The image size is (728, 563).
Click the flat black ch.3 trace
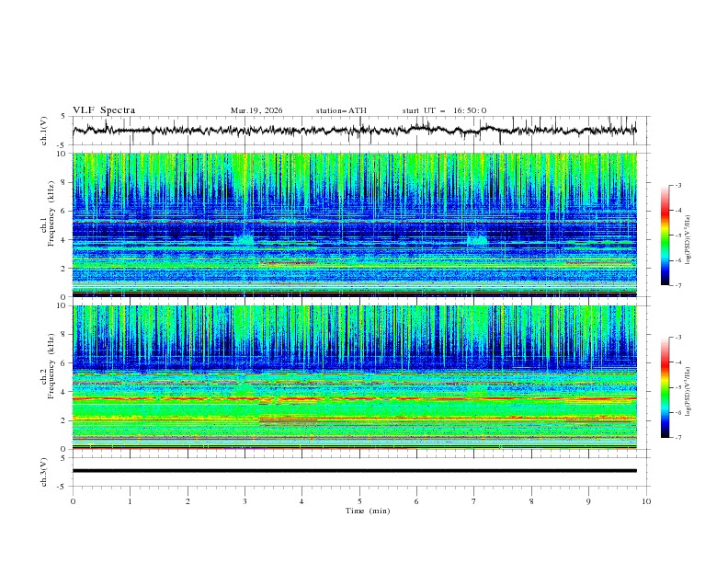[x=355, y=471]
